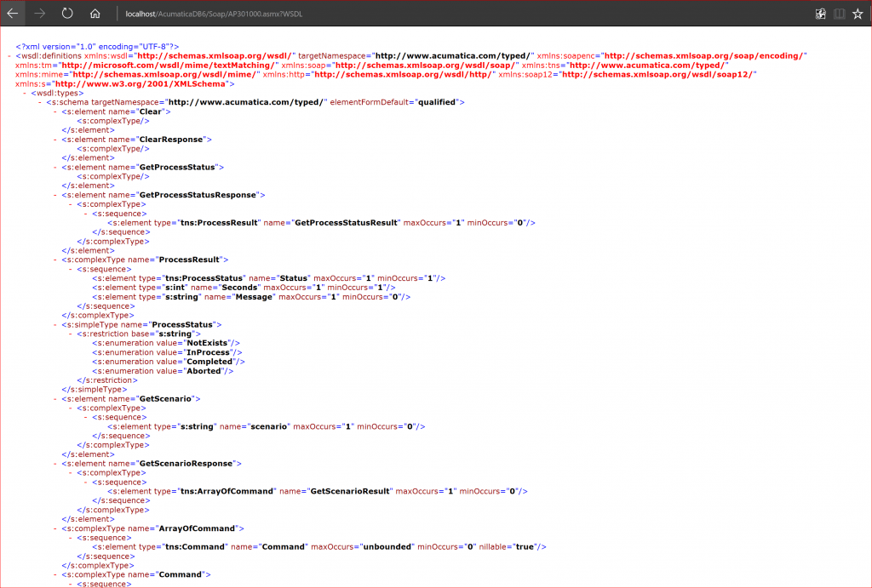Click the tns:Command element with maxOccurs unbounded

coord(319,547)
